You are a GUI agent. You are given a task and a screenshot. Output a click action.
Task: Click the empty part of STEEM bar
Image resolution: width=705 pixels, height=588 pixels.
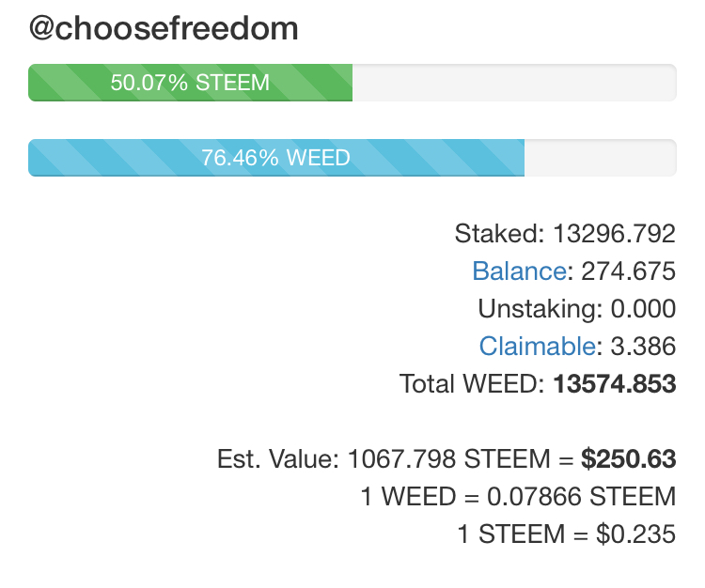click(x=513, y=83)
